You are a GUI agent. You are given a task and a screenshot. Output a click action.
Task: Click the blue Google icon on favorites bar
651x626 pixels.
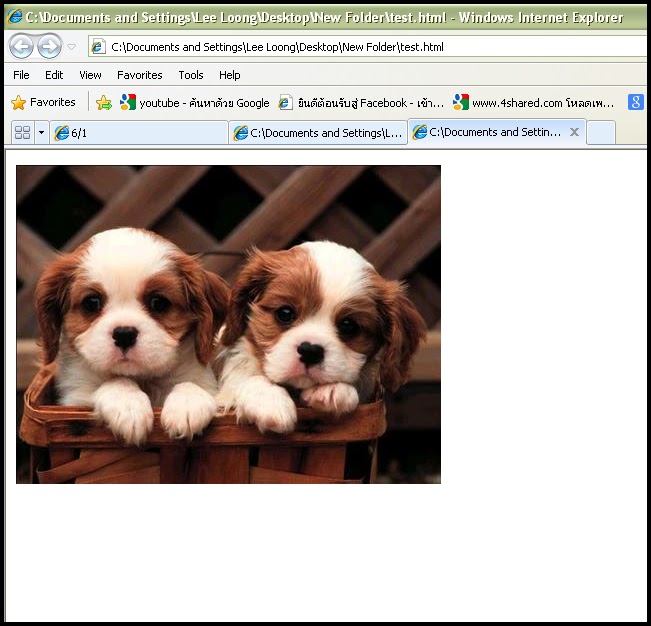click(x=636, y=102)
